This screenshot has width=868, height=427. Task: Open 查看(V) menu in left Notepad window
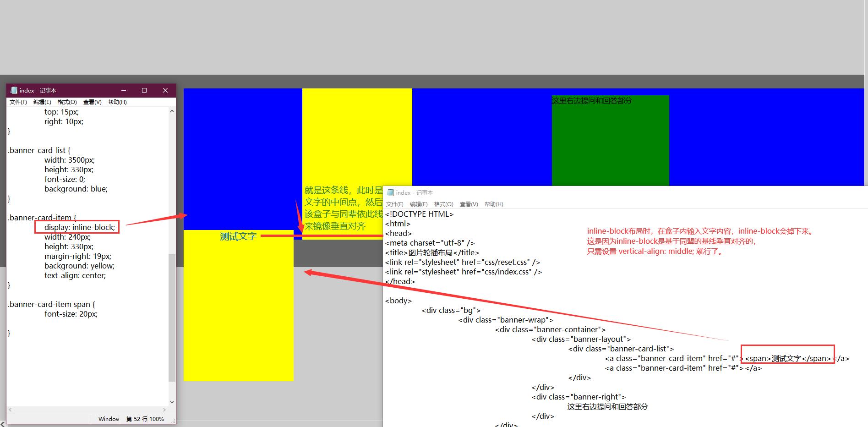92,102
